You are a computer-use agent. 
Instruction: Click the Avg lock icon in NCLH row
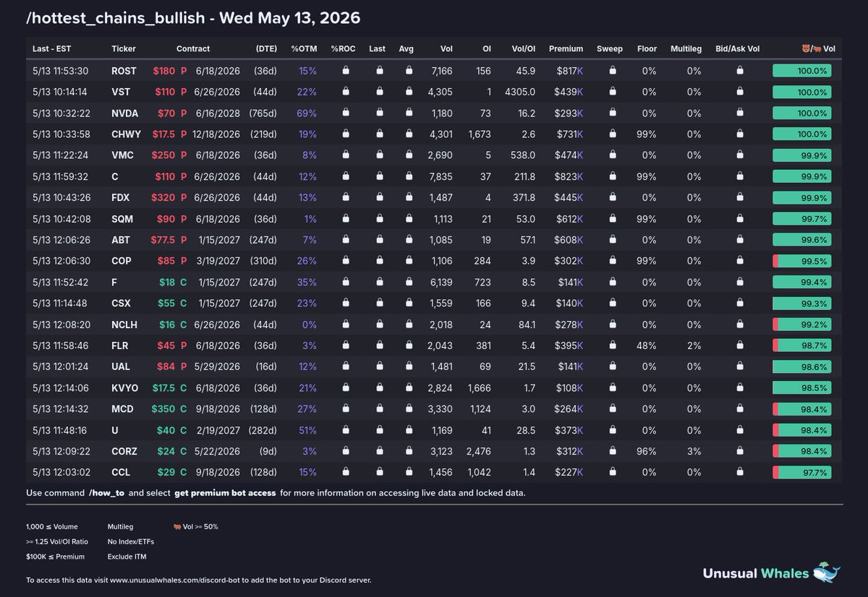point(409,324)
